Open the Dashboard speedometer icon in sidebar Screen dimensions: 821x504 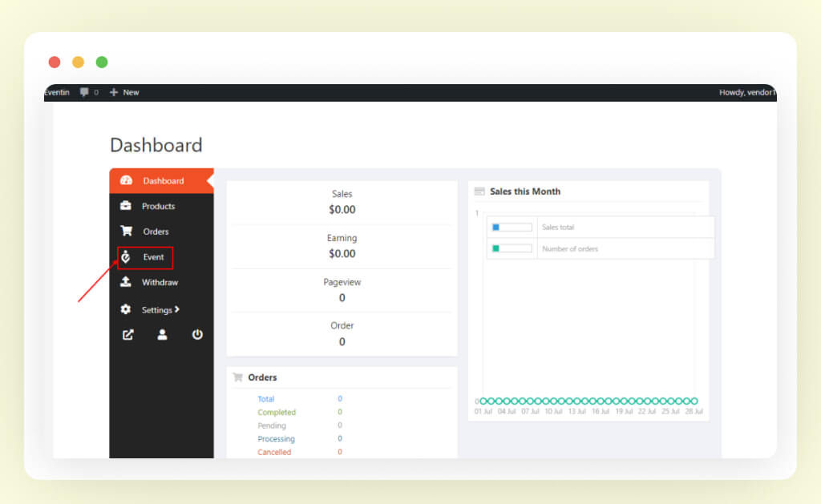(x=126, y=180)
